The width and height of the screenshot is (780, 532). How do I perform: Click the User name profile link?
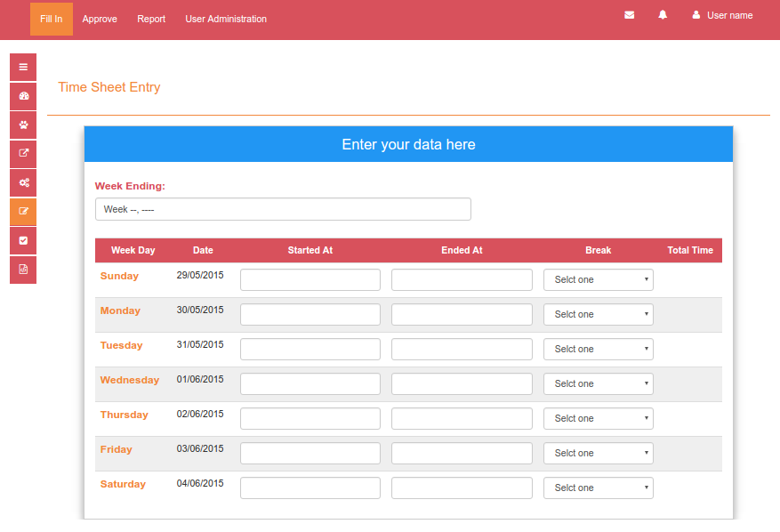pyautogui.click(x=722, y=15)
